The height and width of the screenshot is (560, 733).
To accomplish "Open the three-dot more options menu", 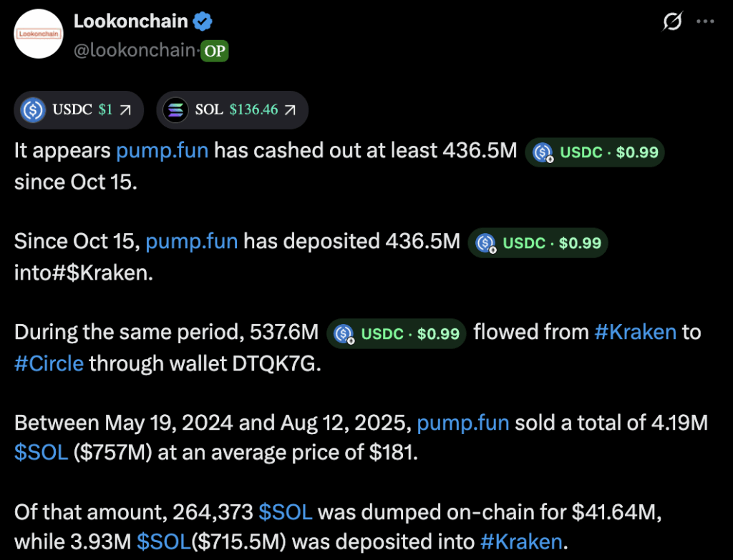I will (706, 22).
